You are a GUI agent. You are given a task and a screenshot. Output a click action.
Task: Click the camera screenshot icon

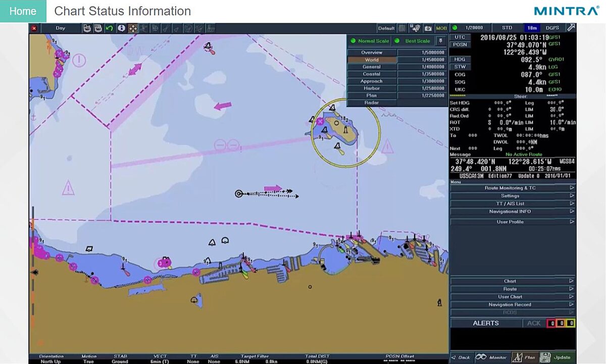click(428, 28)
